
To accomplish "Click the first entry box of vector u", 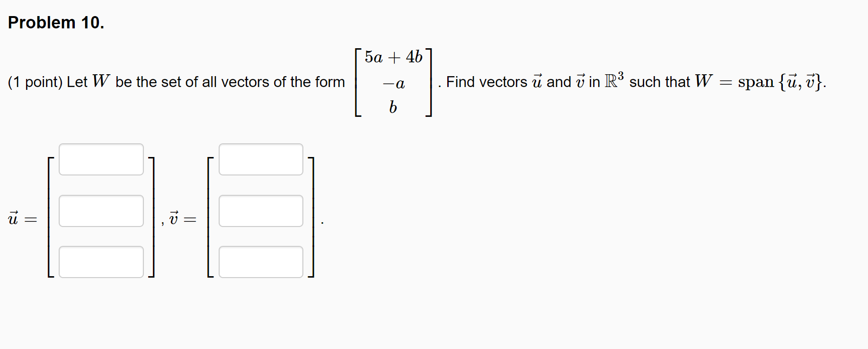I will [x=101, y=158].
